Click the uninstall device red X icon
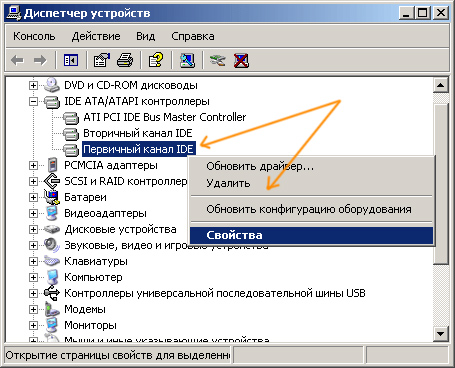455x368 pixels. pyautogui.click(x=241, y=61)
